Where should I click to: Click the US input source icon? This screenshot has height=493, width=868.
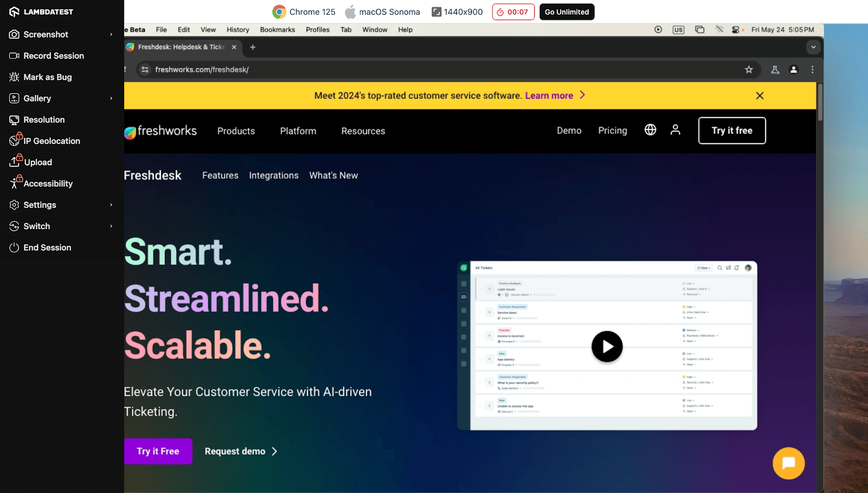tap(678, 30)
